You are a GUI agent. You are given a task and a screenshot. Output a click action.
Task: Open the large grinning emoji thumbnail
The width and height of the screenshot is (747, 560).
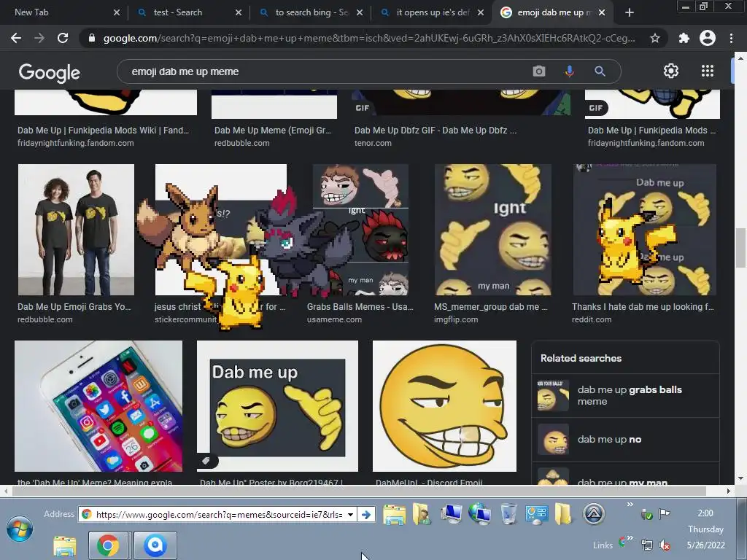[444, 405]
